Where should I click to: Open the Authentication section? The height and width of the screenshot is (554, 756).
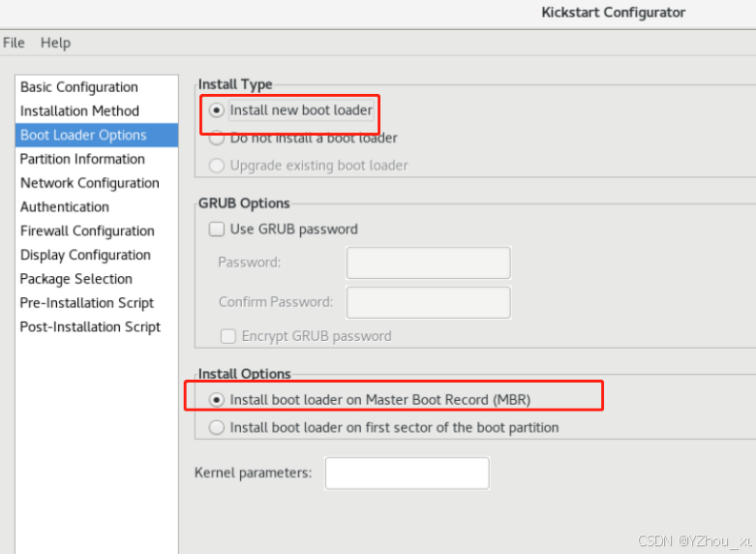pos(65,207)
